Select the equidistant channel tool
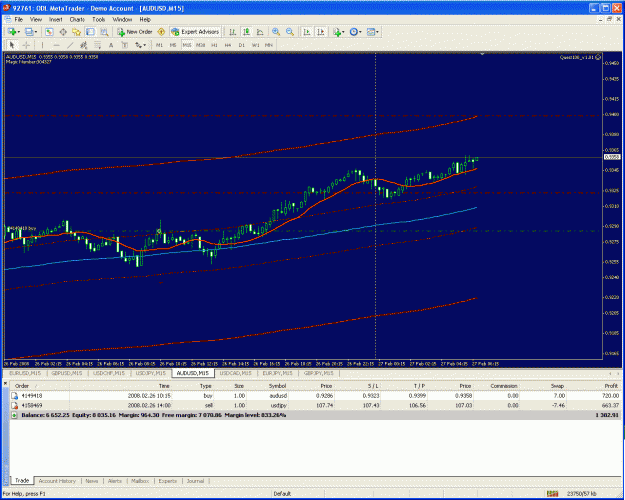This screenshot has width=625, height=500. pyautogui.click(x=83, y=45)
